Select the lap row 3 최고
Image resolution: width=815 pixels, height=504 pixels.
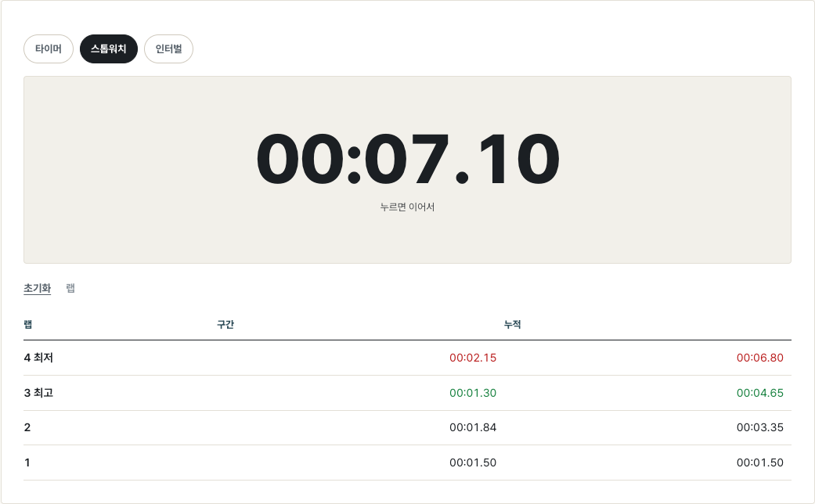coord(407,393)
